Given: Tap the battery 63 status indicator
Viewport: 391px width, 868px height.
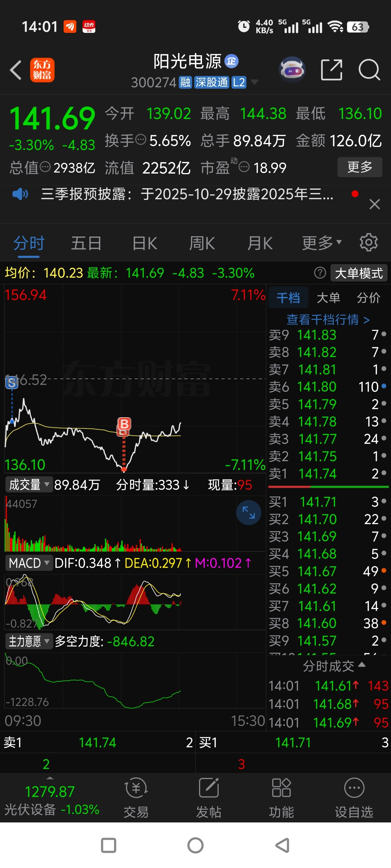Looking at the screenshot, I should pyautogui.click(x=358, y=27).
